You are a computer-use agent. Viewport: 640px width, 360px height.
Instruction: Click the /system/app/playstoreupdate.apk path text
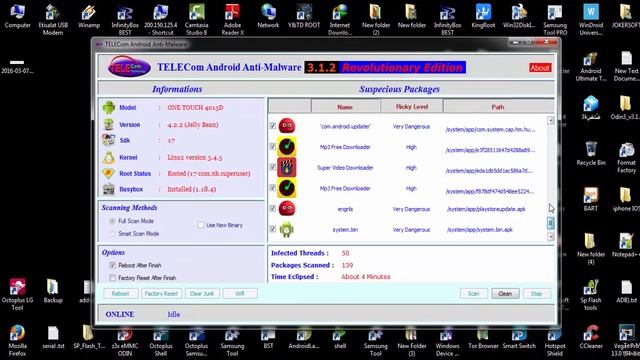pyautogui.click(x=486, y=209)
